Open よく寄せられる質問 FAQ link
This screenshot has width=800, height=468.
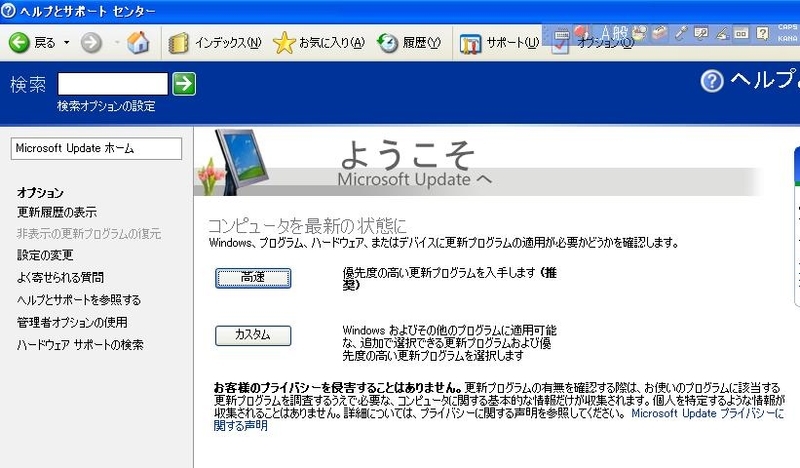pos(60,278)
